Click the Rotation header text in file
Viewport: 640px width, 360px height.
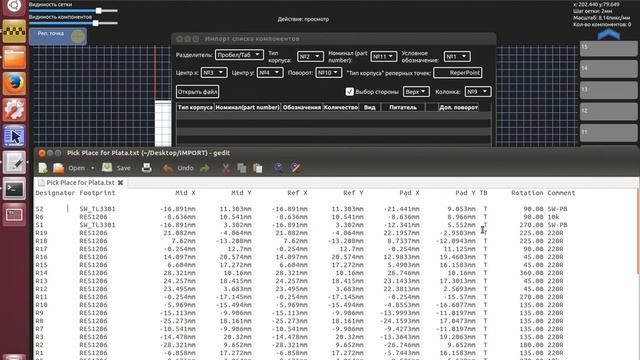[527, 193]
